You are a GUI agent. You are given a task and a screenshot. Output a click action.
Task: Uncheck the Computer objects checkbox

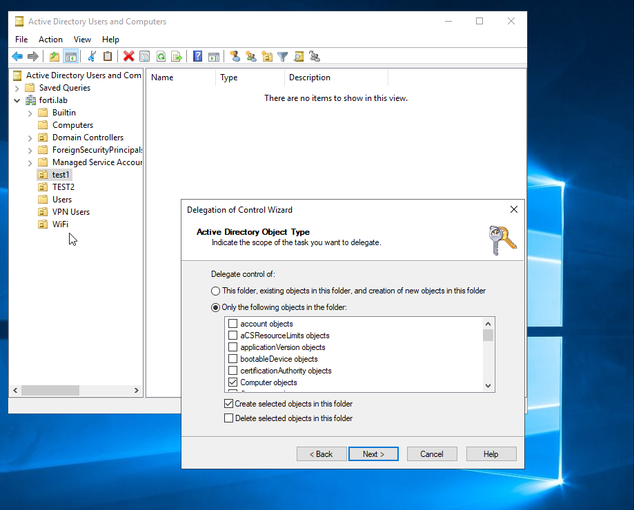pos(233,382)
